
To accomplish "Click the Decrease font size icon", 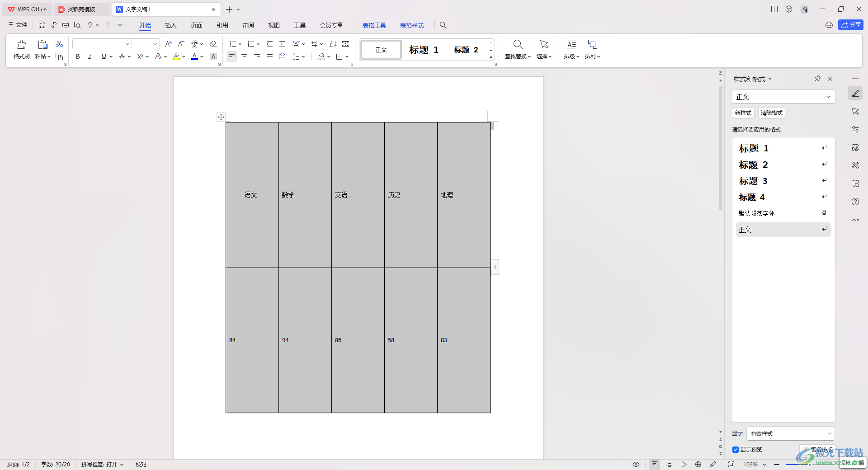I will (x=181, y=44).
